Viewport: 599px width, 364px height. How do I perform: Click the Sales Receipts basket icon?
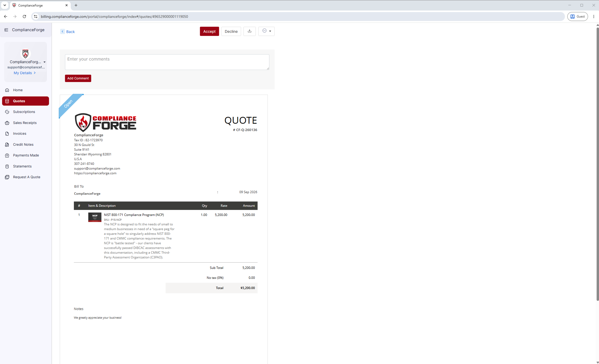pos(7,123)
